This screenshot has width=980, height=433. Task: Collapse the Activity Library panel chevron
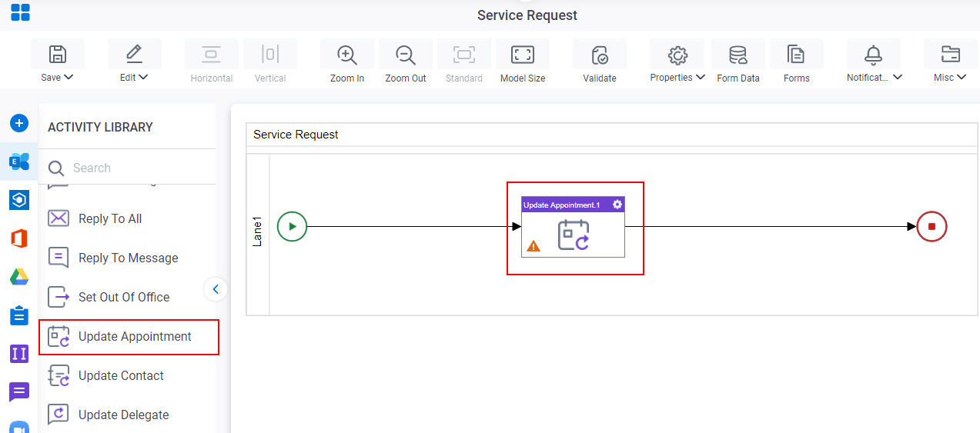click(216, 289)
